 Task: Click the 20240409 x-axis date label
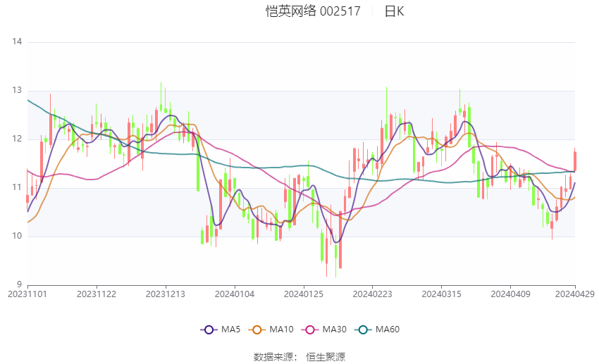coord(510,294)
